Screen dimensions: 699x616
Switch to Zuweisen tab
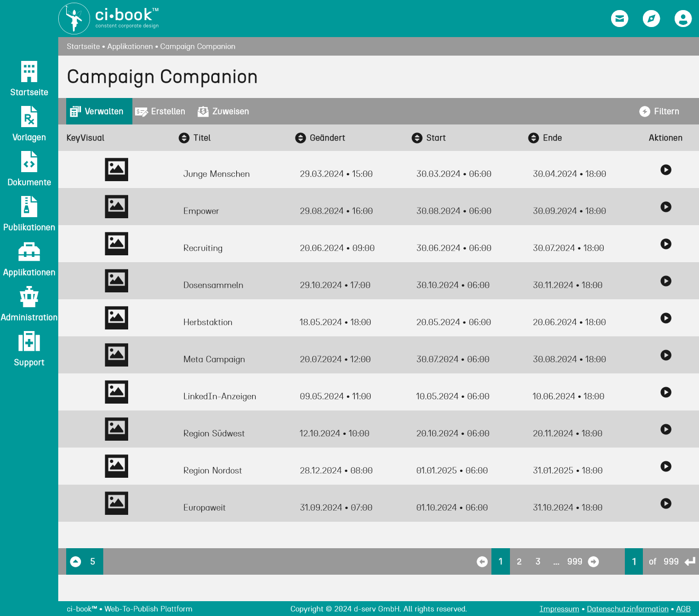click(x=223, y=111)
